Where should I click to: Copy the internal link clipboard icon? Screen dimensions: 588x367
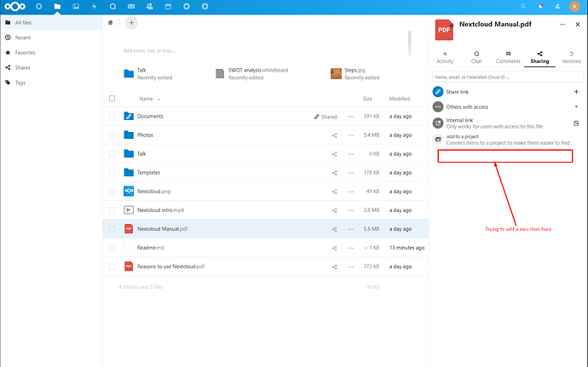[576, 123]
